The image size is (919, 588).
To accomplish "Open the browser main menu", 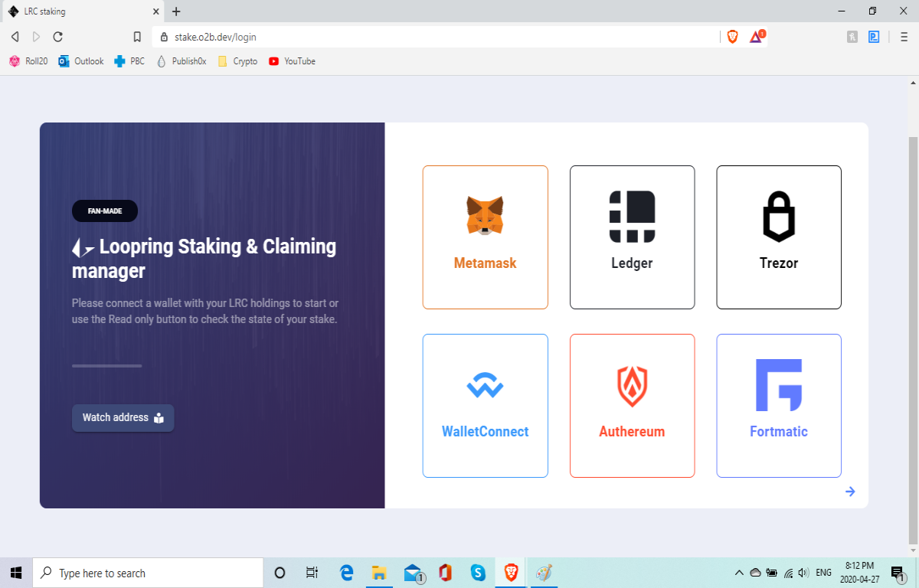I will (904, 37).
